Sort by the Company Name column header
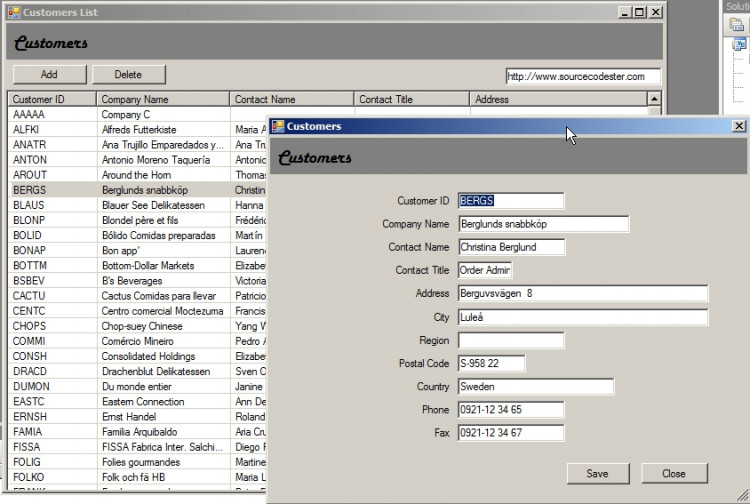This screenshot has height=504, width=750. point(163,99)
